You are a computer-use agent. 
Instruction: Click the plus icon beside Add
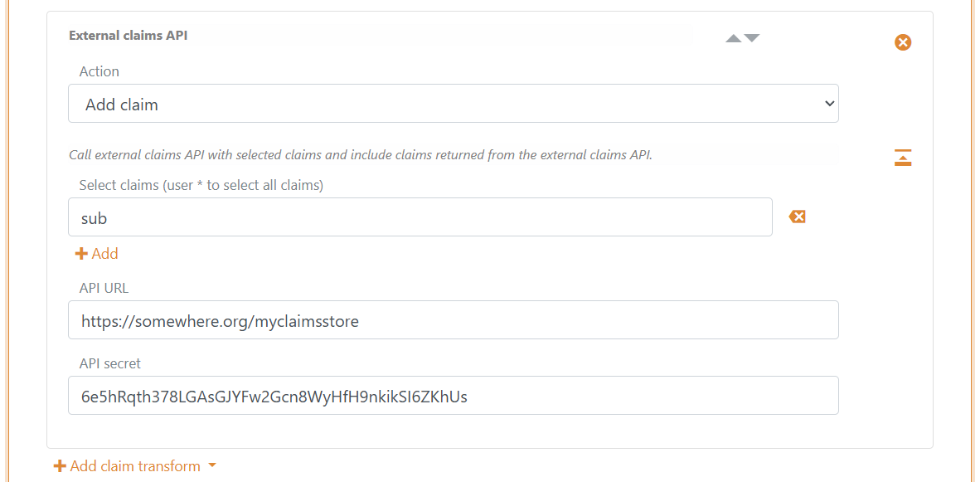click(x=80, y=253)
